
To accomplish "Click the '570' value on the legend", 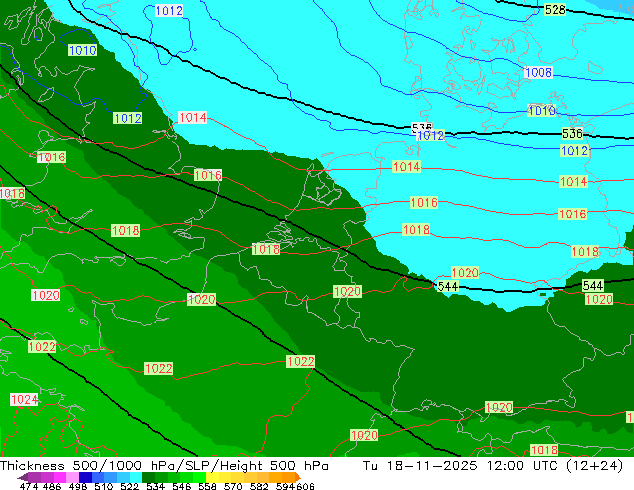I will click(x=233, y=486).
